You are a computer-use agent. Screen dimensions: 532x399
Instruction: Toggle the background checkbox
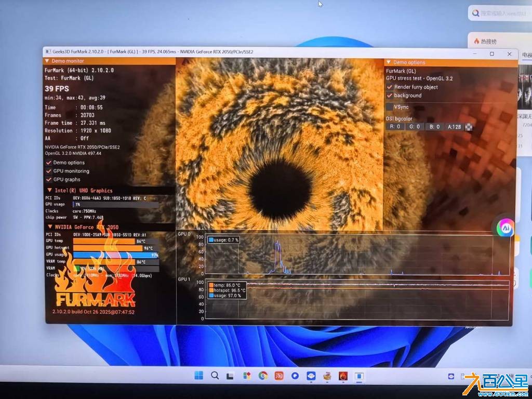pyautogui.click(x=390, y=96)
